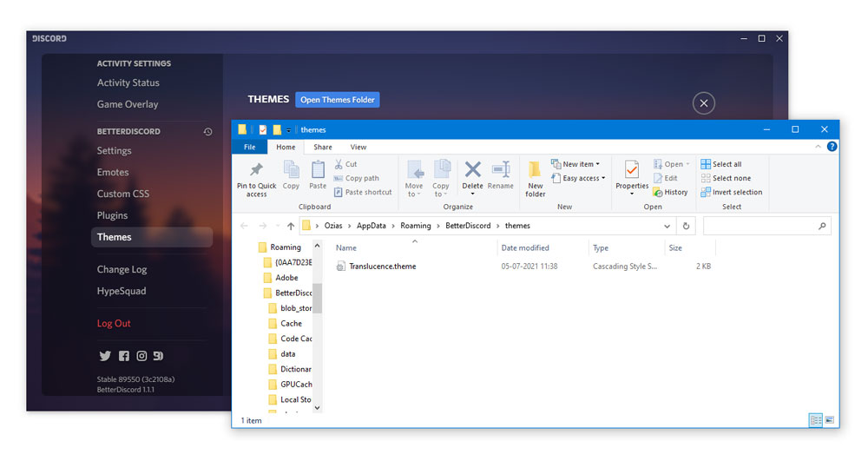The image size is (868, 461).
Task: Open the Easy access dropdown
Action: coord(578,178)
